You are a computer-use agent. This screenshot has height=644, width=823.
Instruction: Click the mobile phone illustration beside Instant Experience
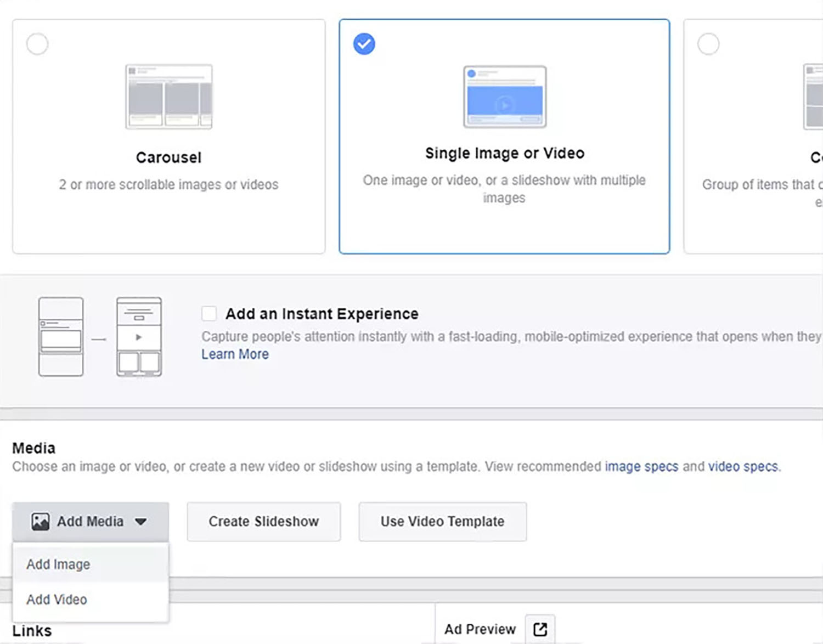pos(138,336)
